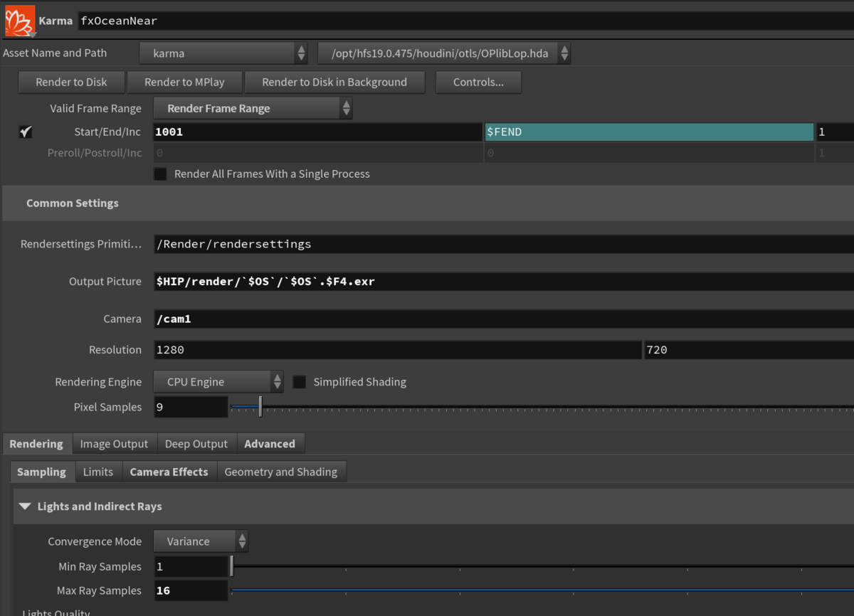
Task: Open the karma asset name dropdown
Action: click(x=223, y=53)
